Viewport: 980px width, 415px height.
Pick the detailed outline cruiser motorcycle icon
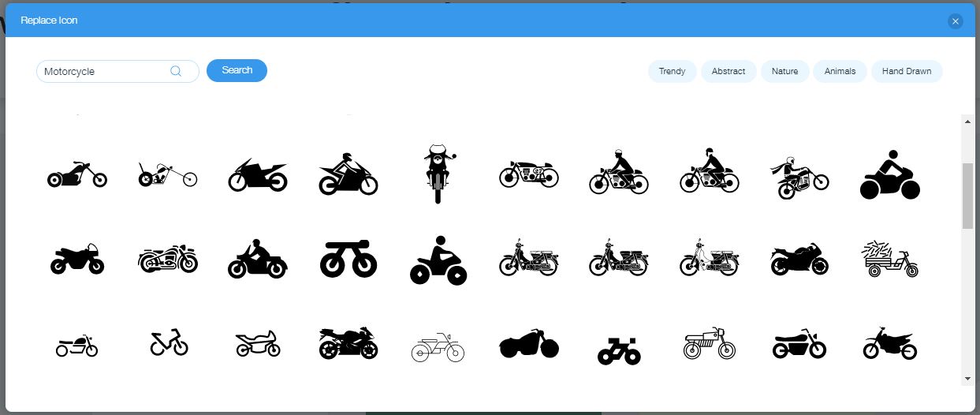[168, 259]
